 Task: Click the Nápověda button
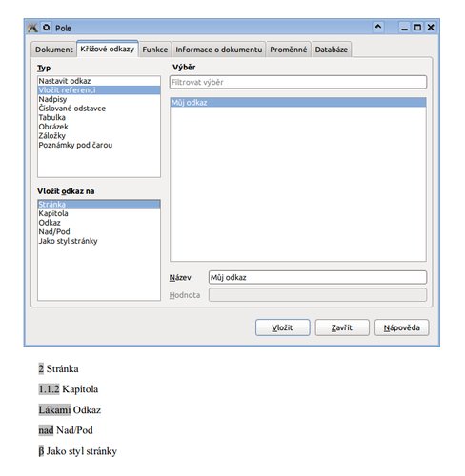click(401, 327)
